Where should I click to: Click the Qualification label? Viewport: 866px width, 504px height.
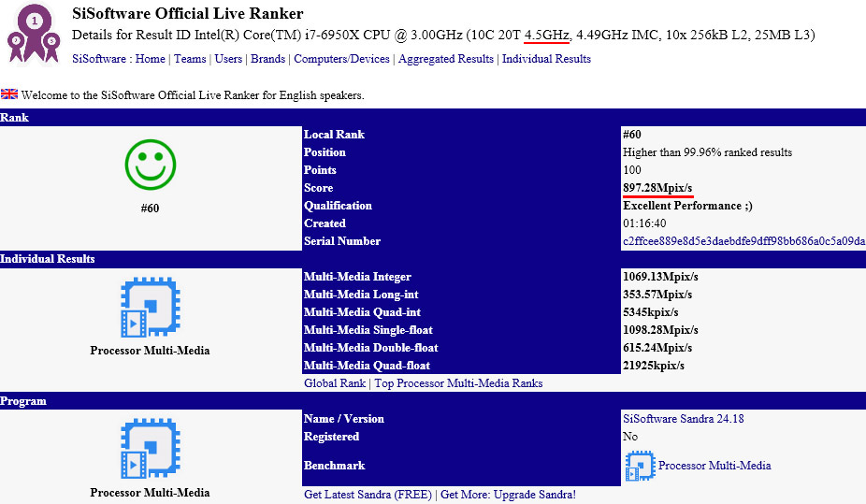[338, 206]
